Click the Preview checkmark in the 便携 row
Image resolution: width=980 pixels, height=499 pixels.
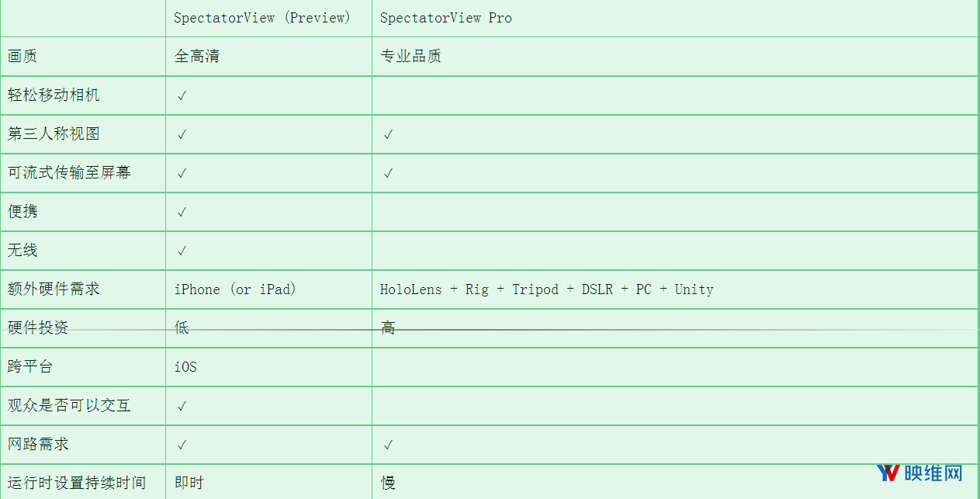182,212
